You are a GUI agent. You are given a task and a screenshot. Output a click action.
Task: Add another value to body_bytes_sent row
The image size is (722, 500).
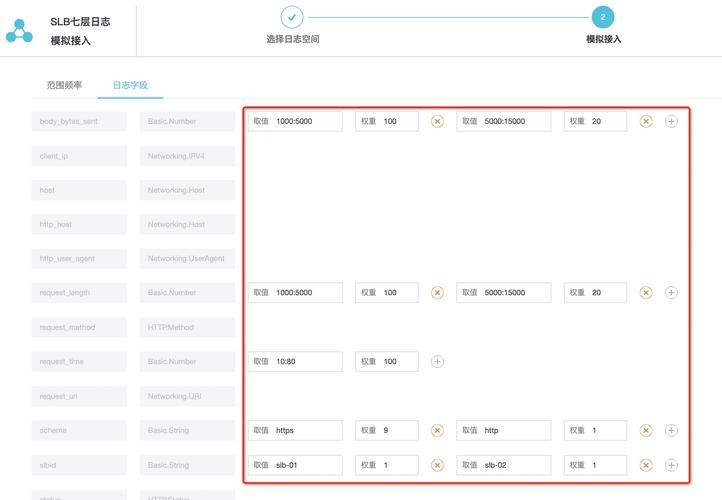tap(671, 121)
